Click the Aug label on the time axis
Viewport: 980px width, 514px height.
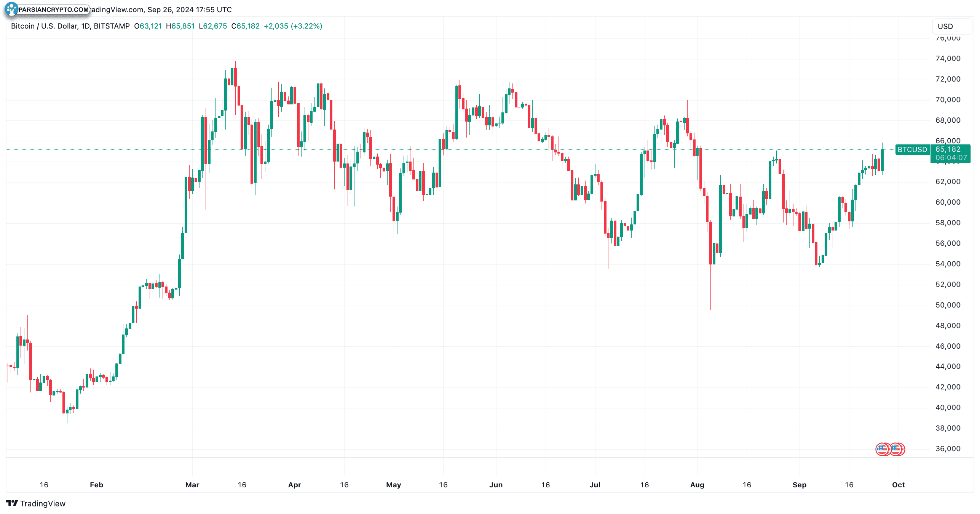[697, 485]
